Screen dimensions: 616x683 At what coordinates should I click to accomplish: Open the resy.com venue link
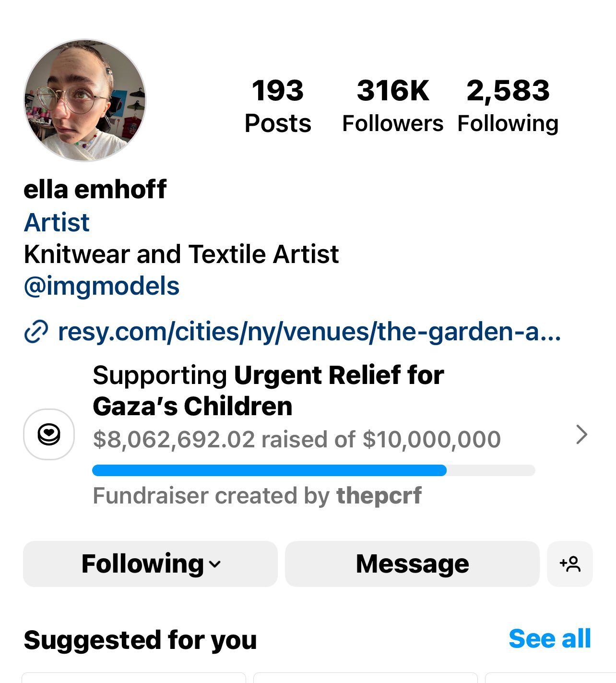click(x=309, y=332)
